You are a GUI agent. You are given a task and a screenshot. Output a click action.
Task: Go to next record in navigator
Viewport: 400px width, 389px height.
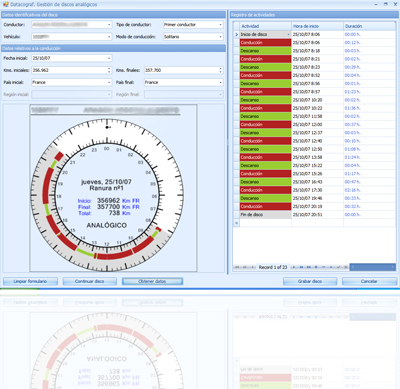pos(294,267)
